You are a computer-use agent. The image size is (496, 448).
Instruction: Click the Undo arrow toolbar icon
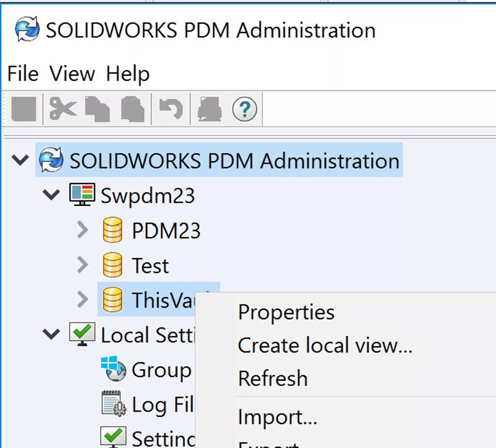(x=171, y=109)
